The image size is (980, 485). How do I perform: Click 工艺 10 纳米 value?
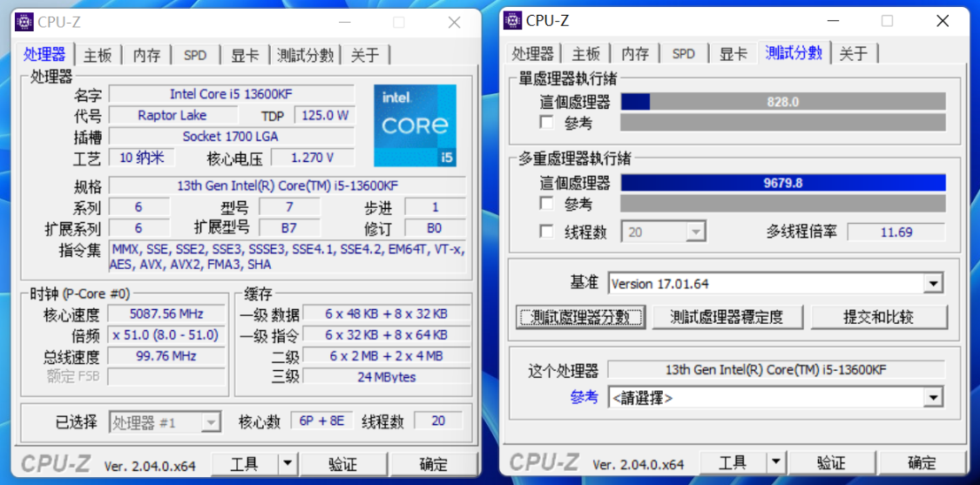pos(142,158)
